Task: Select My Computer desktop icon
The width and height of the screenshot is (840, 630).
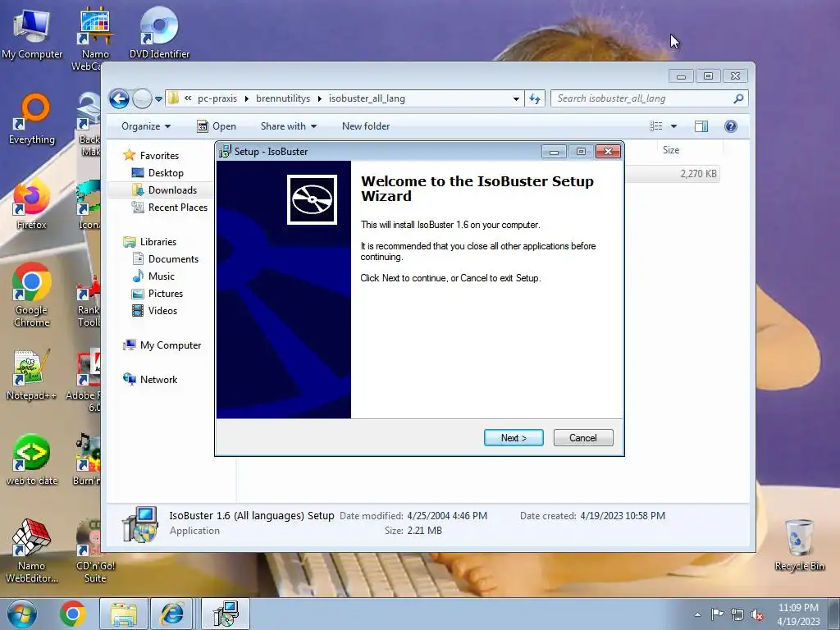Action: pos(32,33)
